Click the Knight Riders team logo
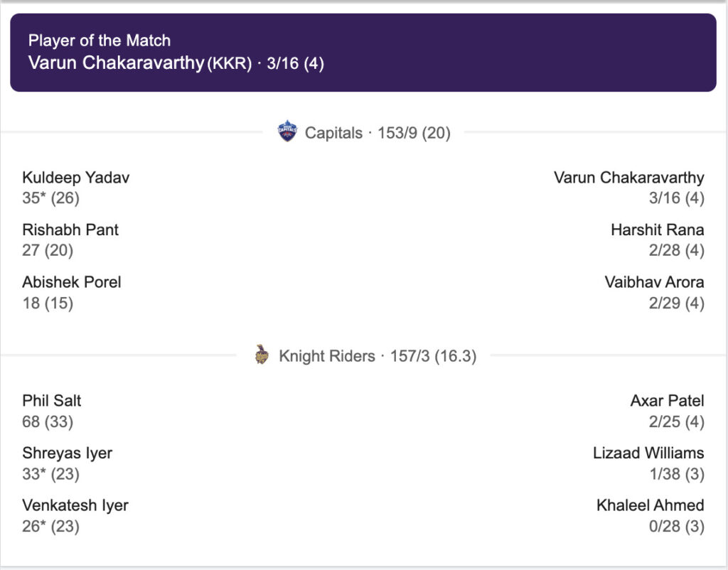The height and width of the screenshot is (570, 728). [x=262, y=355]
